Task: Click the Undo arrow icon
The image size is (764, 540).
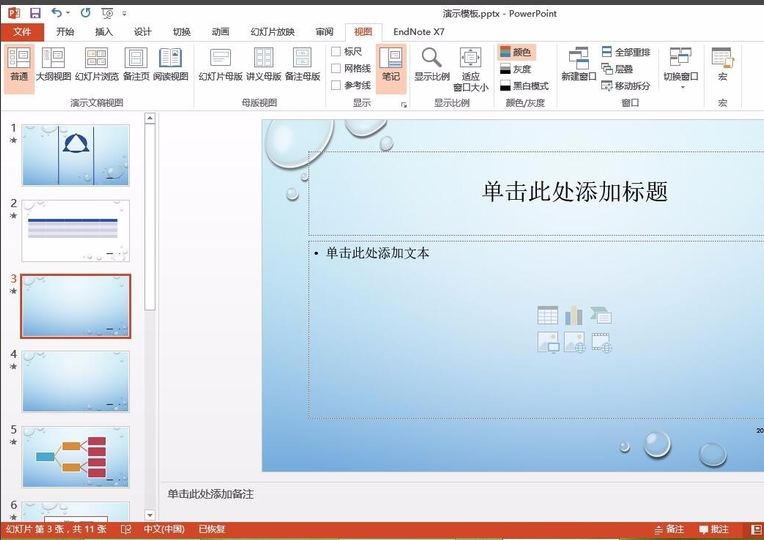Action: [x=57, y=13]
